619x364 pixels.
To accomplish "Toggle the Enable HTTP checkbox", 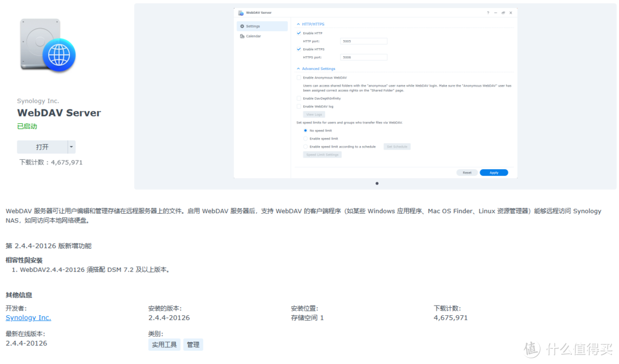I will click(299, 33).
